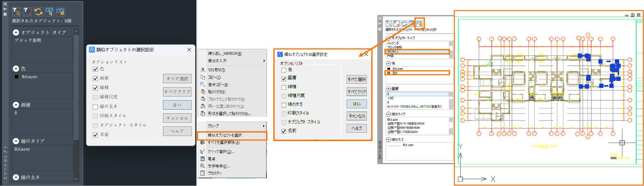644x186 pixels.
Task: Click the panel menu icon below the dark panel's pin
Action: click(x=5, y=14)
